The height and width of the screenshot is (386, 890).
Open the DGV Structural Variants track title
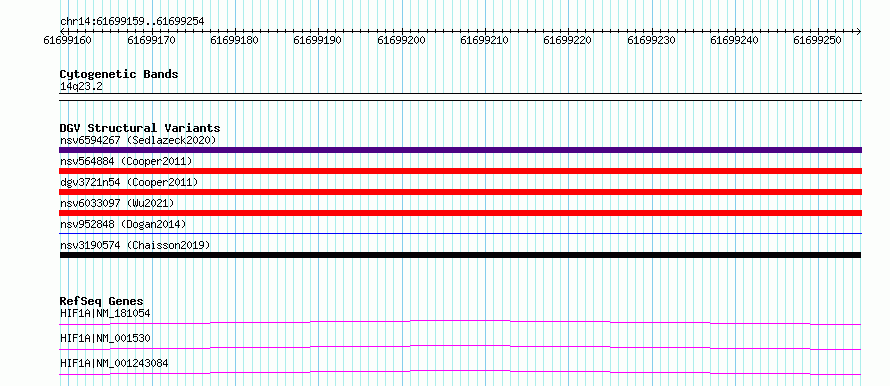click(140, 128)
